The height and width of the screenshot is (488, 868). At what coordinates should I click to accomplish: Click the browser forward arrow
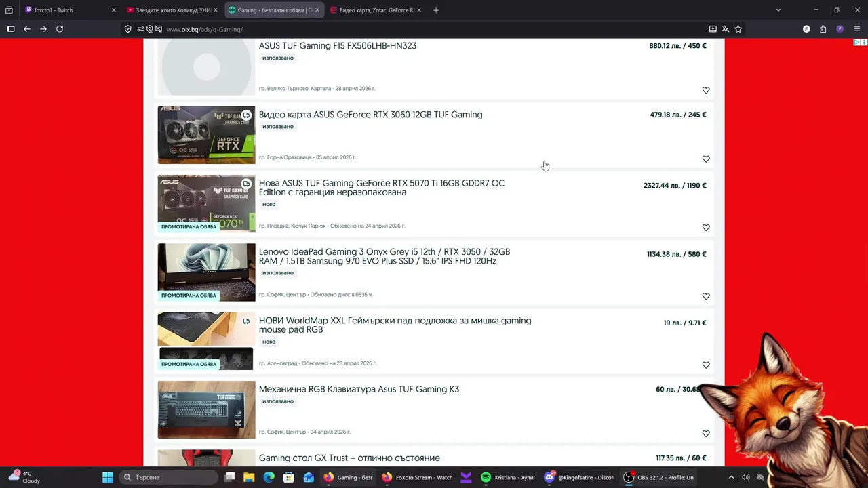pyautogui.click(x=43, y=29)
